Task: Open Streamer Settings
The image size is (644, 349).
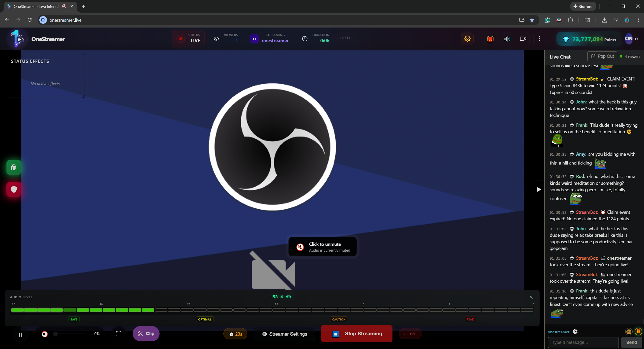Action: point(285,334)
